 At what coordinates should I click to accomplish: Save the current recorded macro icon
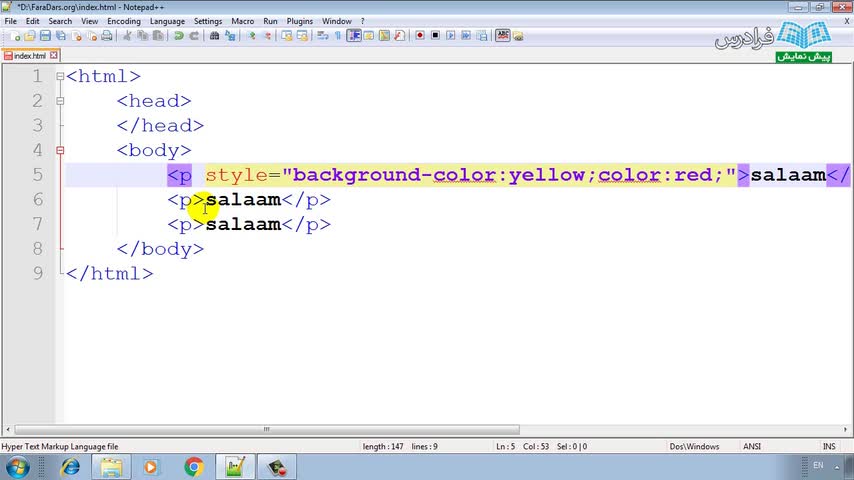[x=482, y=36]
